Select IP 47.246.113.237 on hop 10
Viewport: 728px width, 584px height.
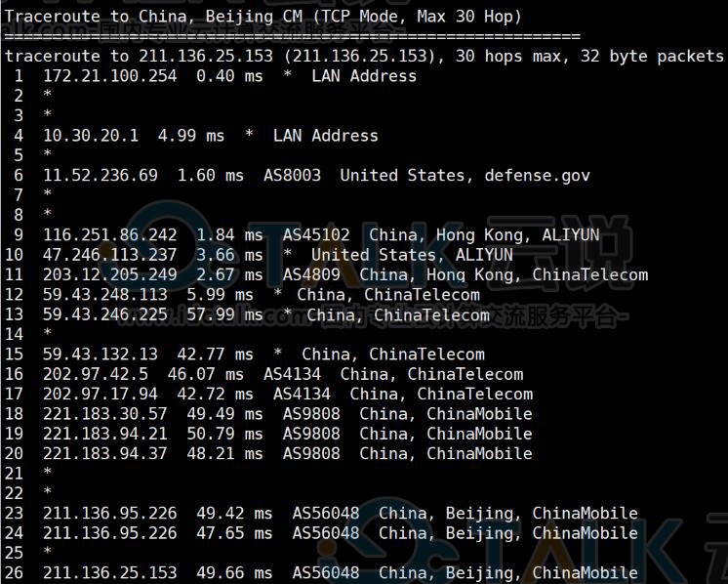[109, 255]
